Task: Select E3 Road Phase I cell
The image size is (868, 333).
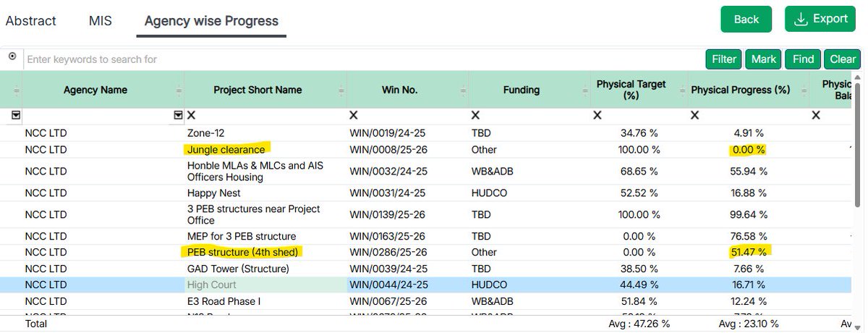Action: pyautogui.click(x=265, y=301)
